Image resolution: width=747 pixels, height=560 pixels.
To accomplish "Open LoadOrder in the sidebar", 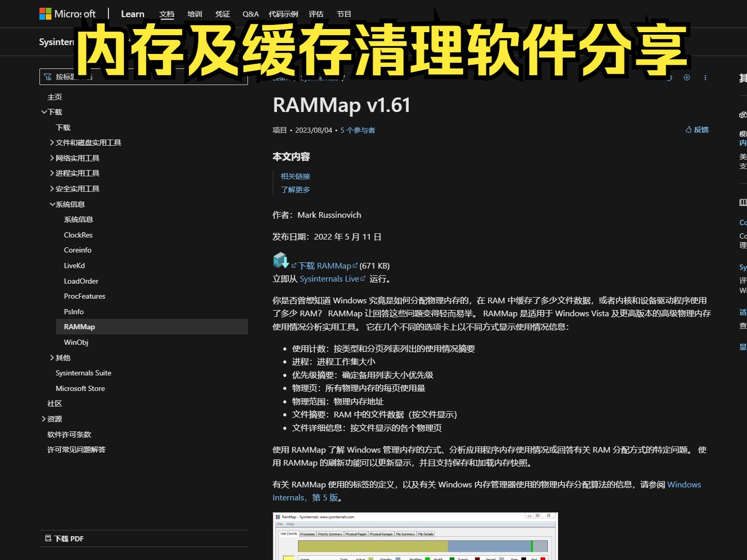I will (81, 281).
